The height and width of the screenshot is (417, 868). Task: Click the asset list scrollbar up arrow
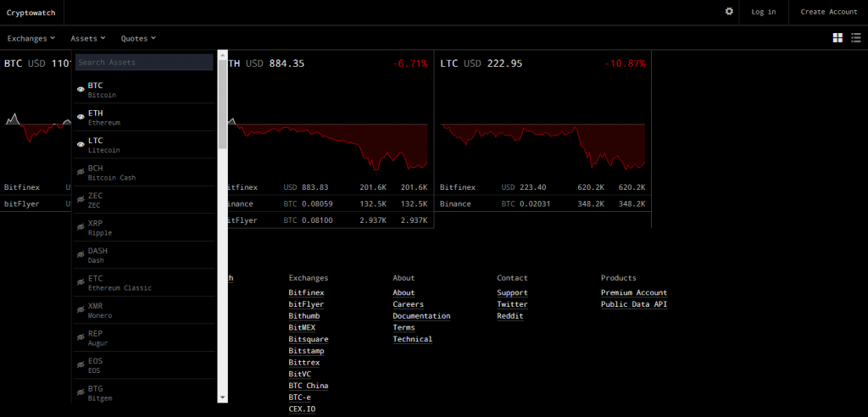click(x=223, y=54)
